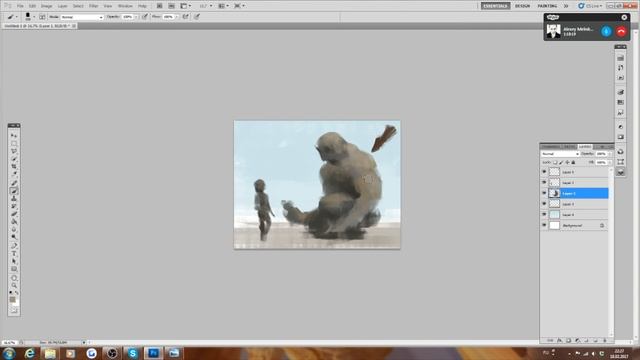
Task: Enable airbrush mode in options bar
Action: [x=186, y=17]
